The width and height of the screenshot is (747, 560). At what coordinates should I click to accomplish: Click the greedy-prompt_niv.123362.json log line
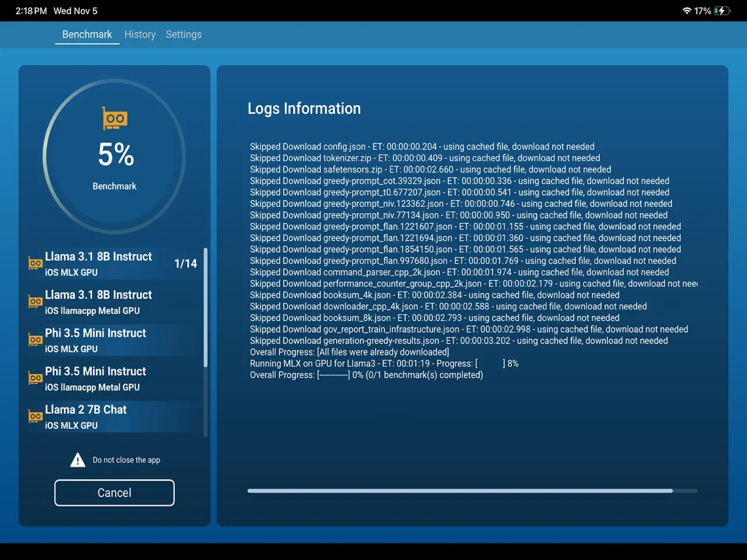click(461, 204)
